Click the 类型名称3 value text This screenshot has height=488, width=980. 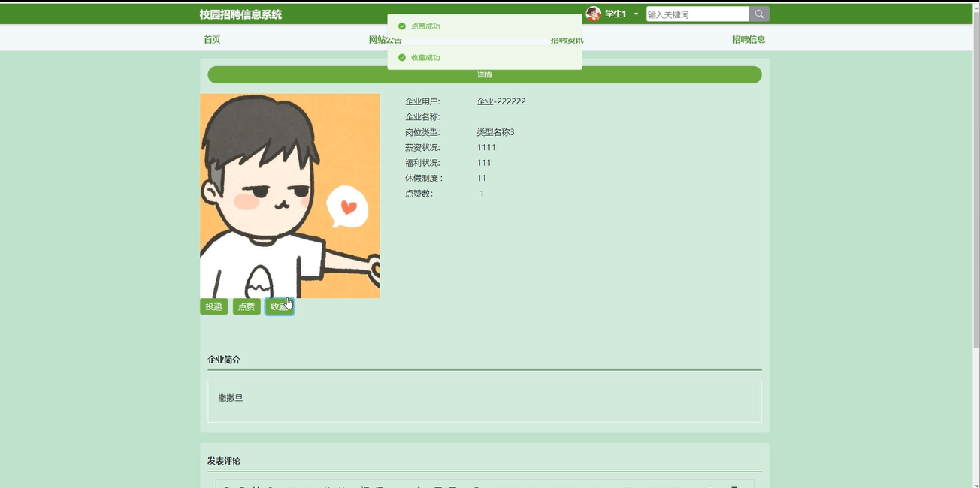[495, 132]
